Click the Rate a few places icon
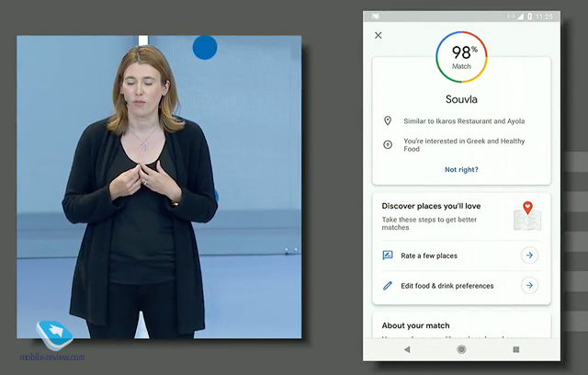 pos(388,256)
